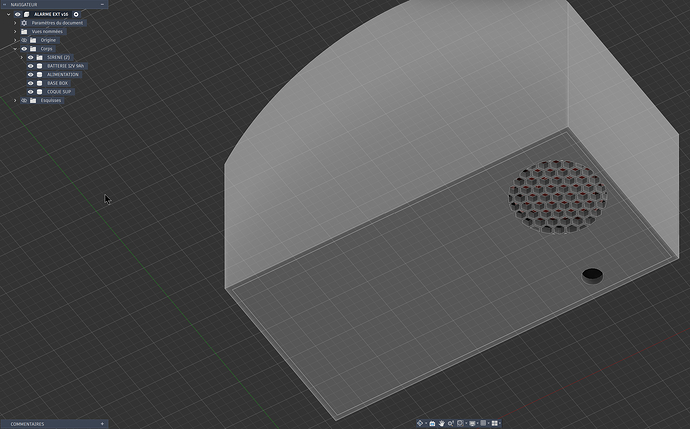Hide the SIRENE (2) group
The width and height of the screenshot is (690, 429).
coord(30,57)
